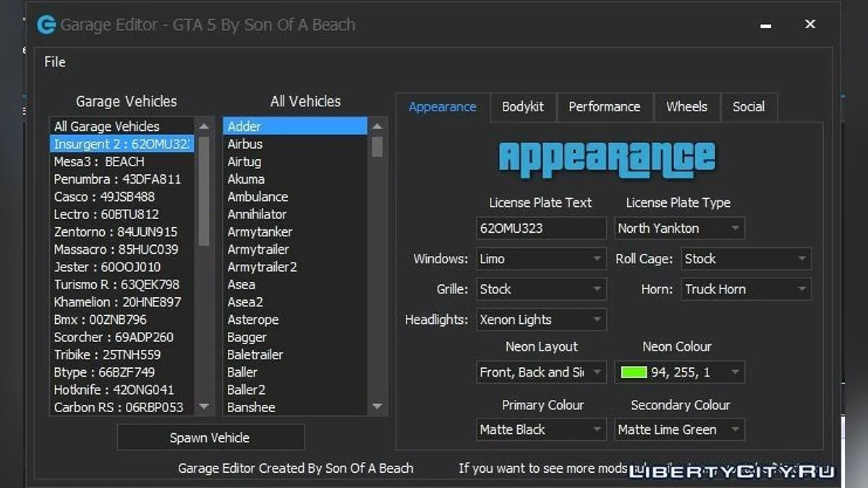Select Massacro : 85HUC039 in garage list
Image resolution: width=868 pixels, height=488 pixels.
tap(122, 249)
